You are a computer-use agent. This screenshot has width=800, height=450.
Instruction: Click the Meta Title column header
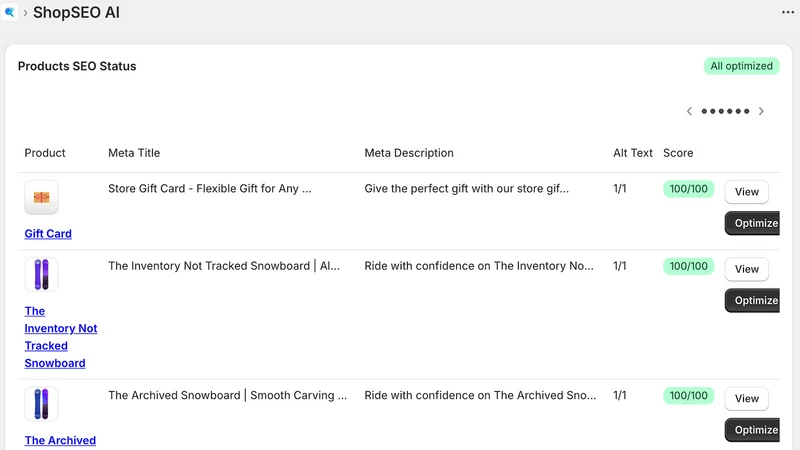(134, 153)
